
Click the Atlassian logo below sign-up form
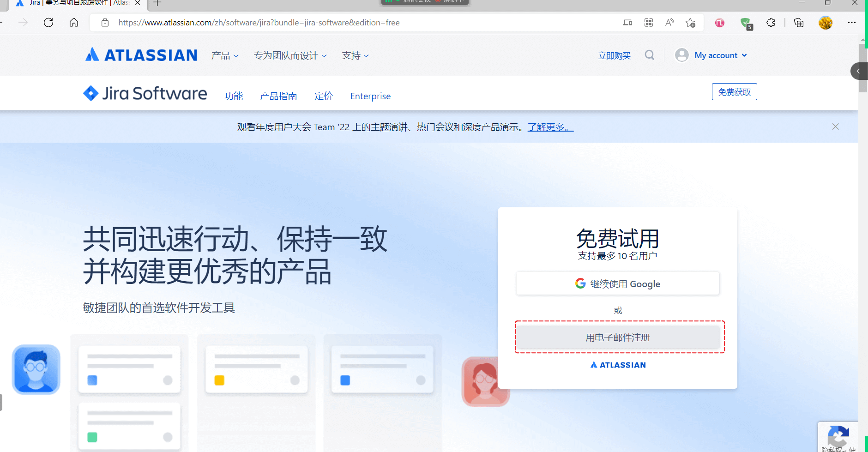coord(618,365)
